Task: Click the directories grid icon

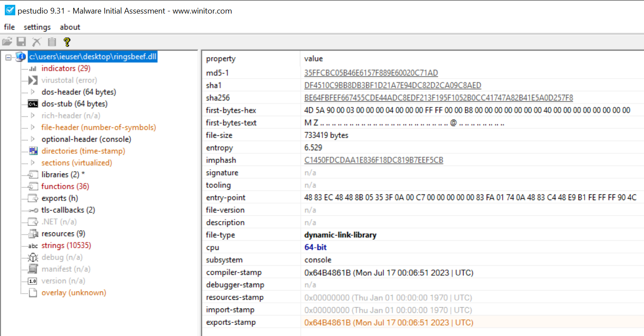Action: point(33,151)
